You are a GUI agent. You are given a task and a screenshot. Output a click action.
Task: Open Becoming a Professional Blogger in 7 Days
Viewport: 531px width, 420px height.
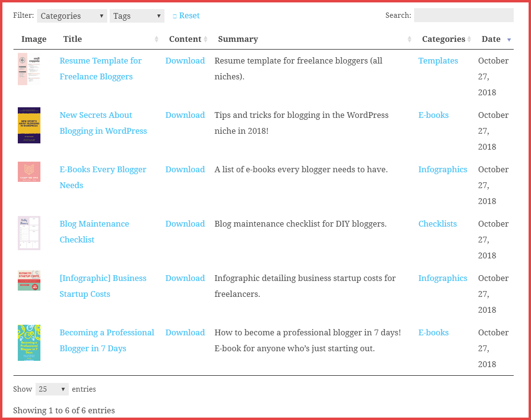click(x=107, y=341)
